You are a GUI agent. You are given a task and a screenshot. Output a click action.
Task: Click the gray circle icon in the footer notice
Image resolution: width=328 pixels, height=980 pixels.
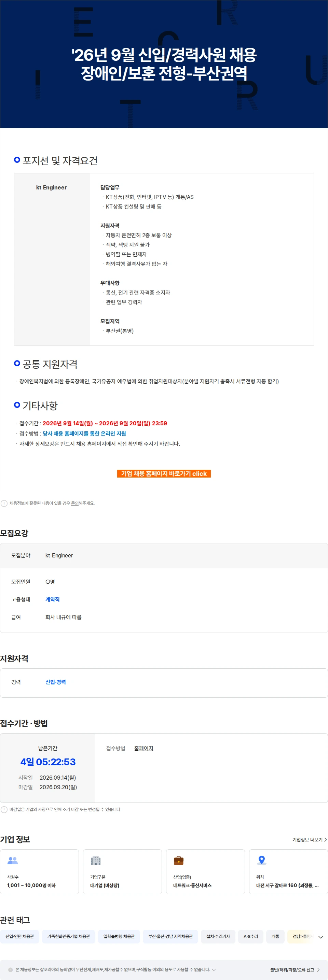tap(11, 970)
